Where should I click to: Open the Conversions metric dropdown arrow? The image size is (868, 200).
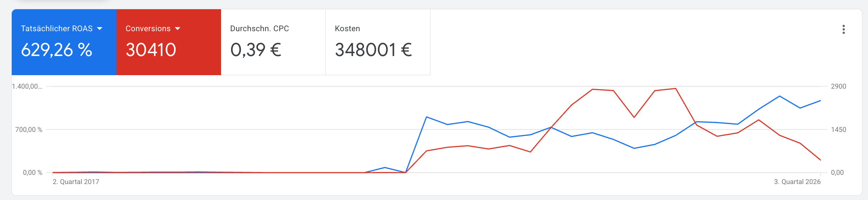(178, 29)
